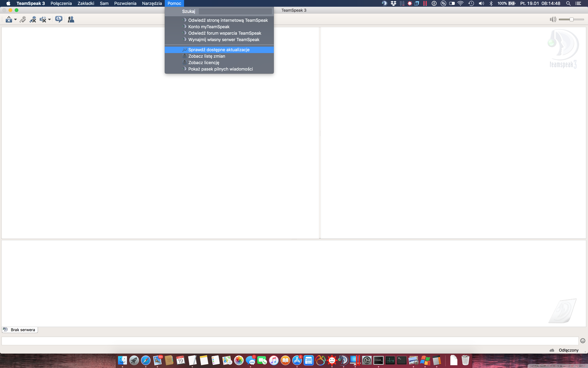Choose Odwiedź stronę internetową TeamSpeak
Screen dimensions: 588x368
pyautogui.click(x=219, y=20)
